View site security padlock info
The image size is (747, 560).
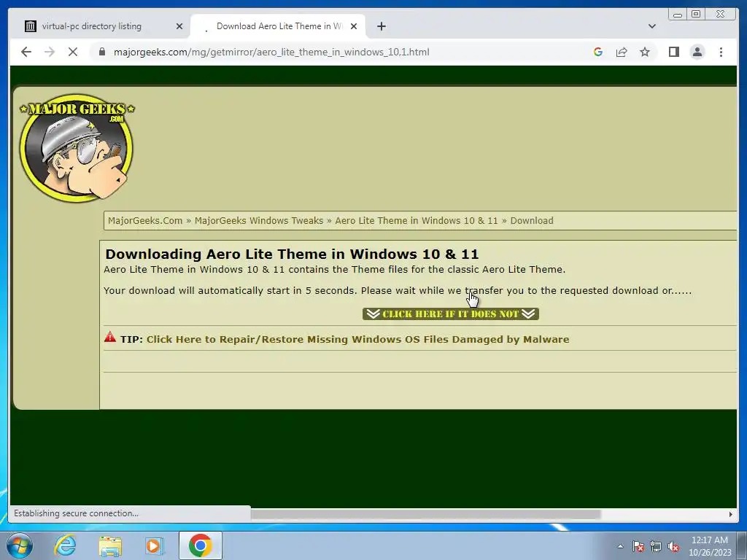point(101,52)
